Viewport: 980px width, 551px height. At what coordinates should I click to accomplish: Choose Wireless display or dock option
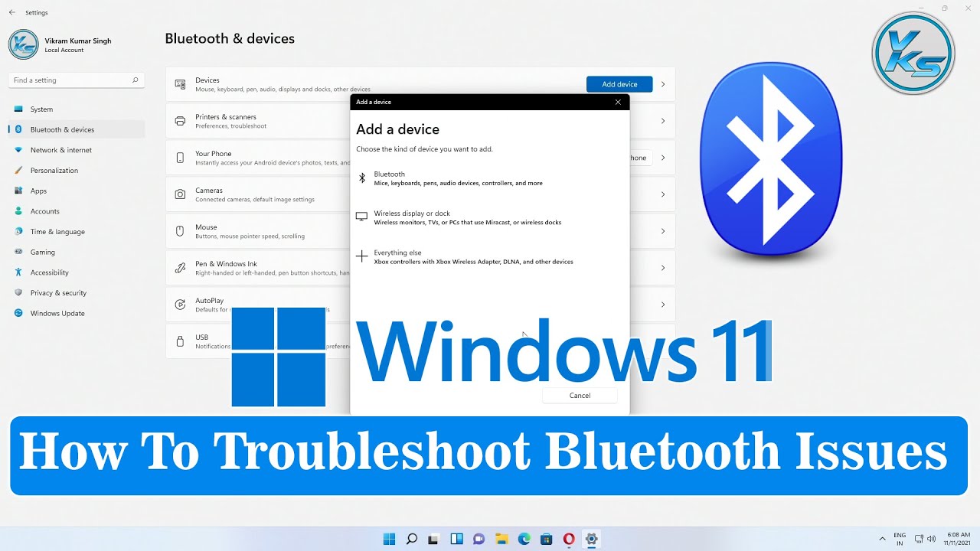point(490,218)
